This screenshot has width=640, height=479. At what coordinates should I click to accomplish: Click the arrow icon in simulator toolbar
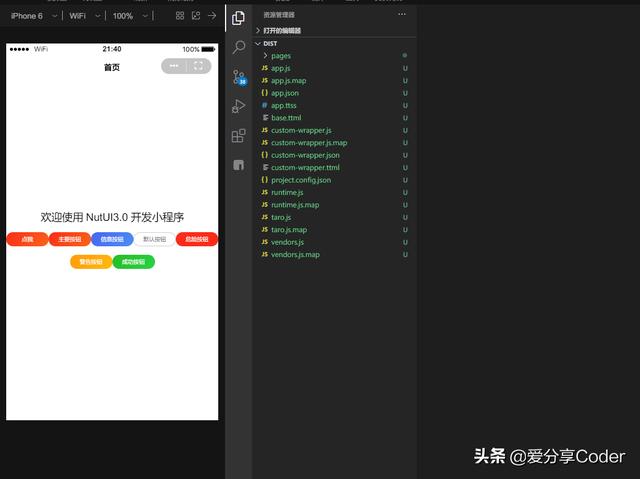(x=212, y=16)
